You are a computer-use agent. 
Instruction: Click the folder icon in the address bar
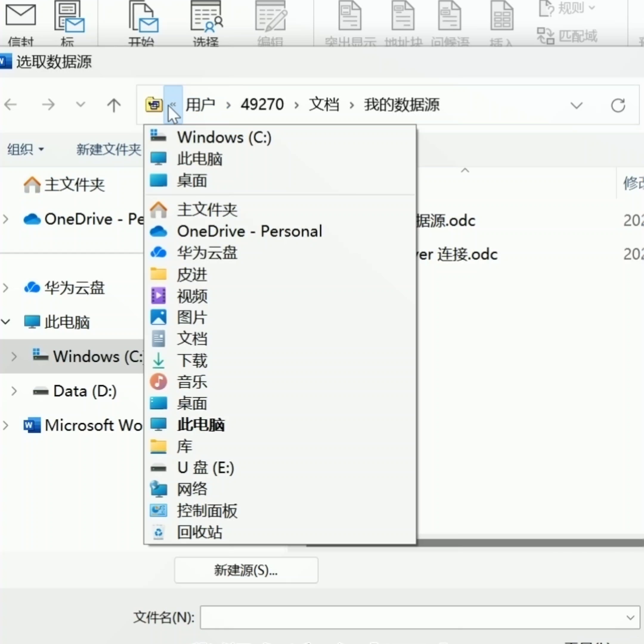154,105
